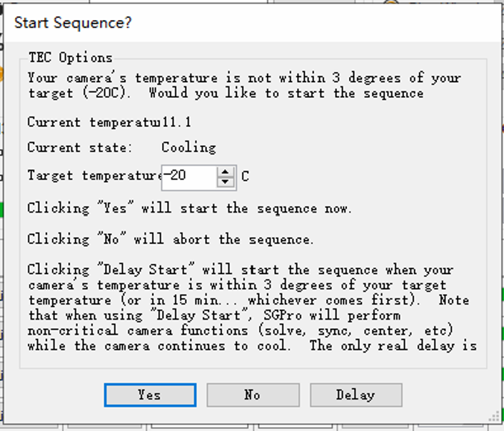Focus the Target temperature input field
The width and height of the screenshot is (504, 431).
(189, 178)
